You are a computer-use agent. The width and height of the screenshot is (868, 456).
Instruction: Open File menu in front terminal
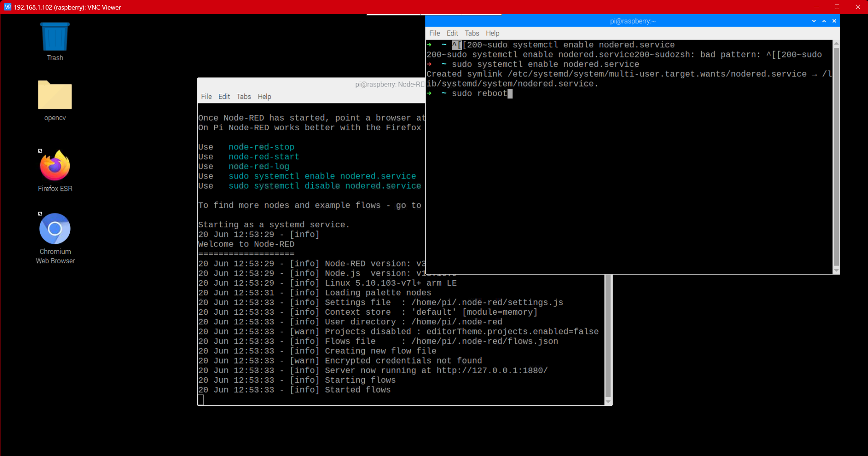point(434,33)
